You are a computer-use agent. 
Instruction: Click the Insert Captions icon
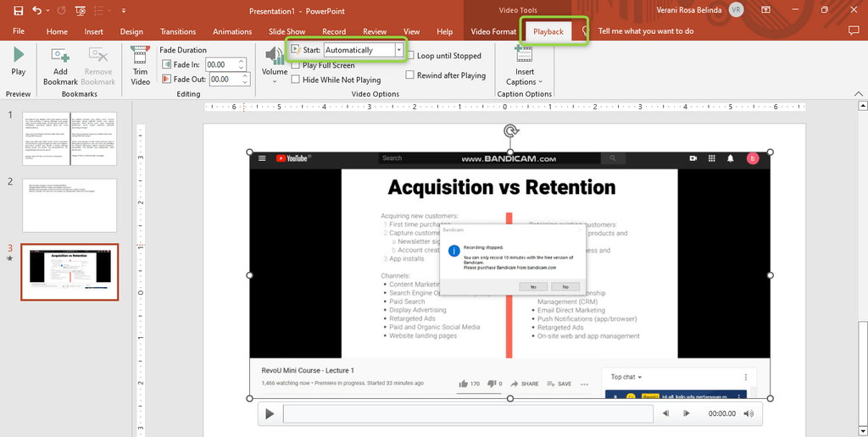524,55
